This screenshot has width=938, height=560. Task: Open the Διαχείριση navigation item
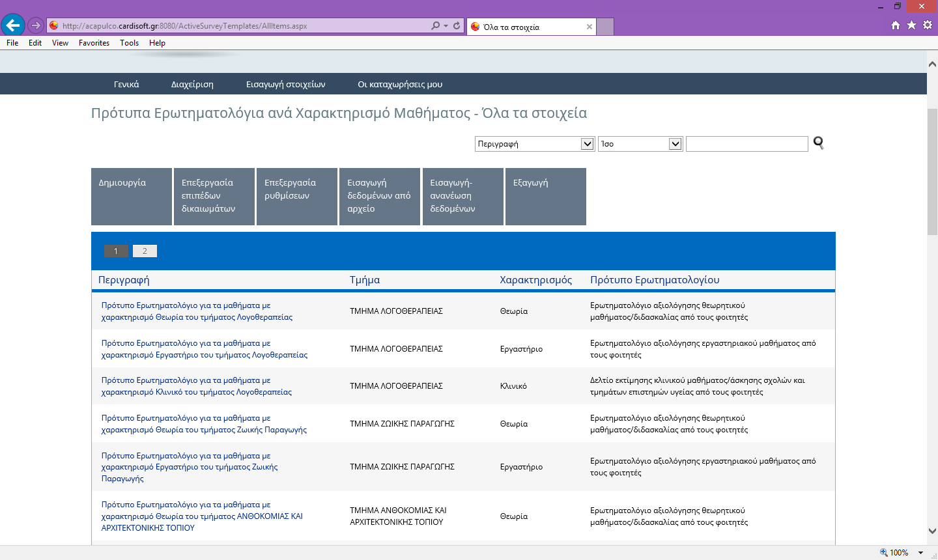[x=192, y=84]
